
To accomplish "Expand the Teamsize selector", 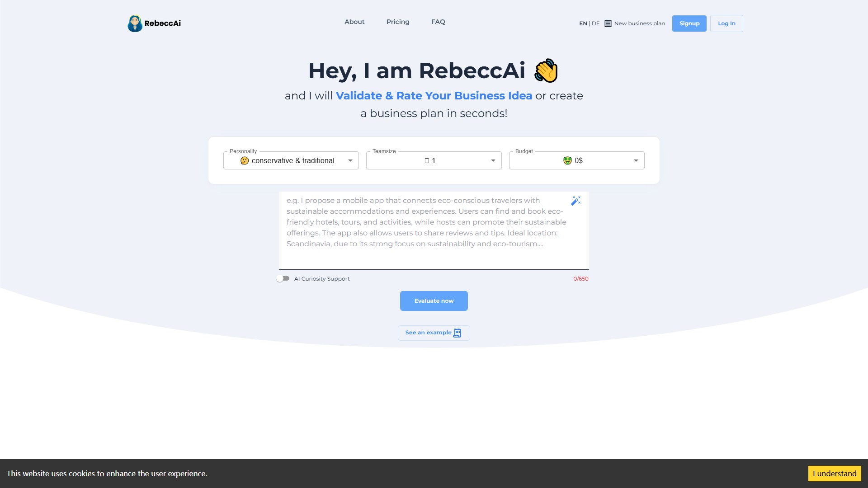I will coord(493,160).
